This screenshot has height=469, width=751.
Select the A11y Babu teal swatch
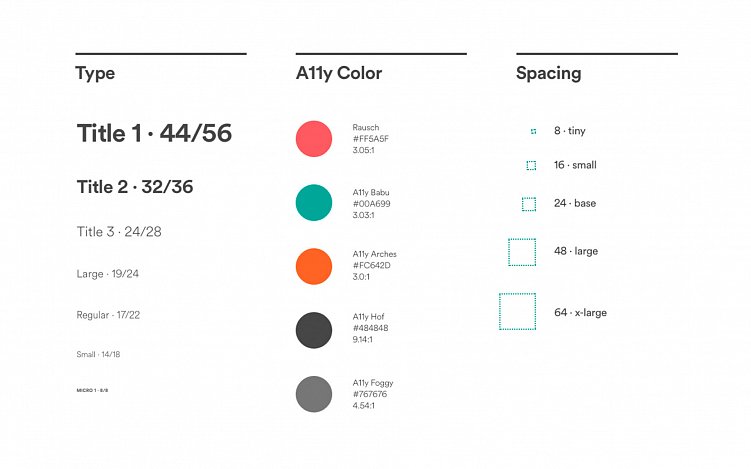tap(314, 202)
